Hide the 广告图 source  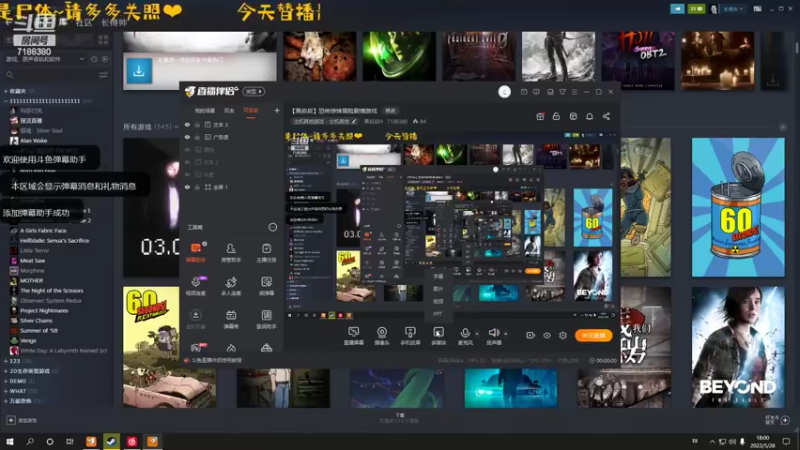point(187,137)
